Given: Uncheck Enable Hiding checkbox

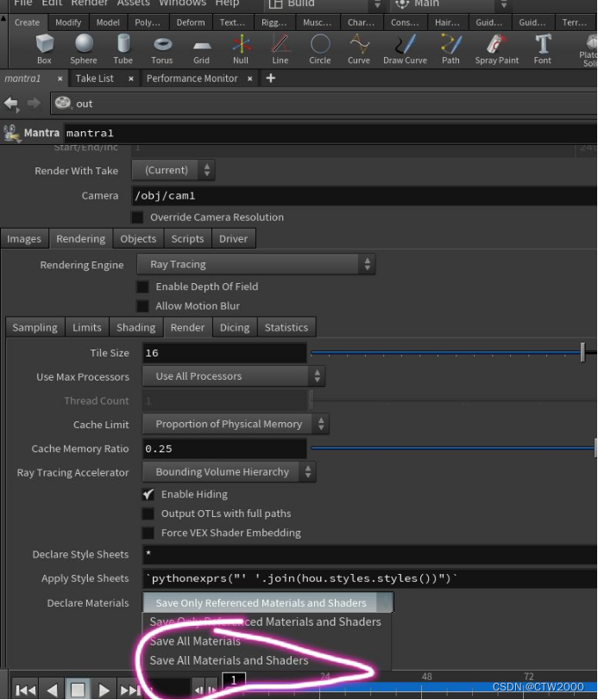Looking at the screenshot, I should coord(148,495).
